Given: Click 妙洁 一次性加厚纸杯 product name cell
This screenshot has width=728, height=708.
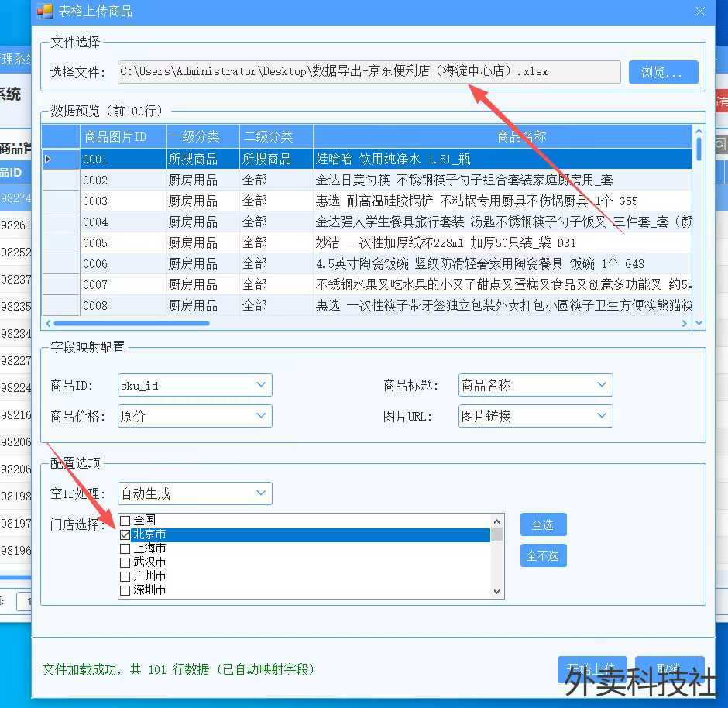Looking at the screenshot, I should coord(503,242).
